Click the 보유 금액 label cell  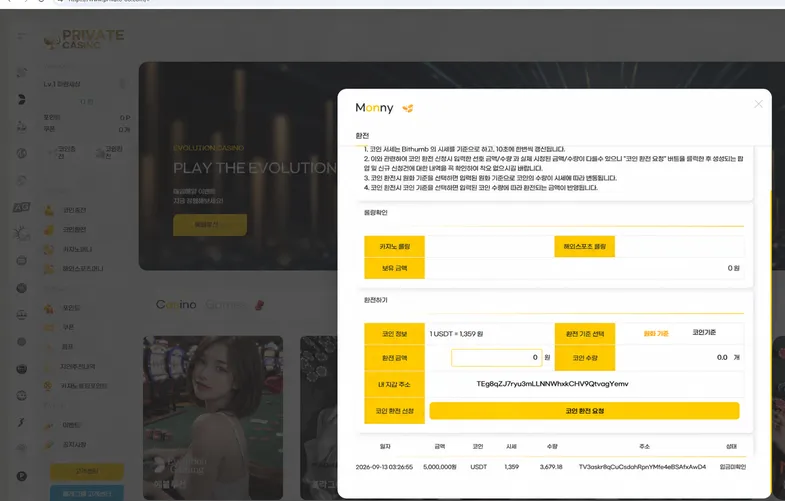point(395,268)
